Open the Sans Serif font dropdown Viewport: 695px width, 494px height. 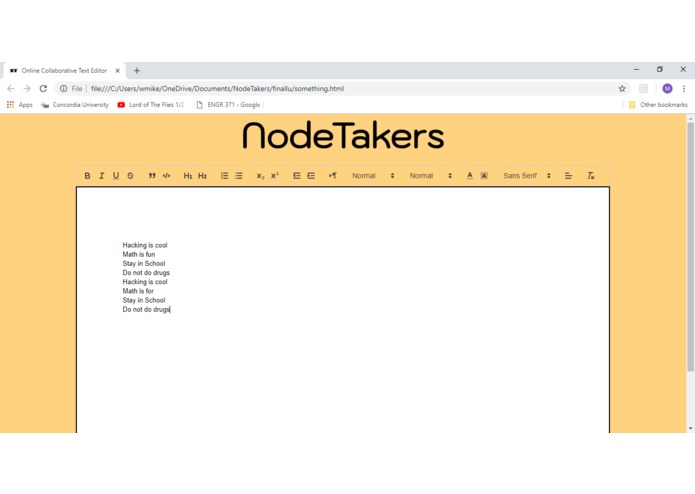[527, 176]
